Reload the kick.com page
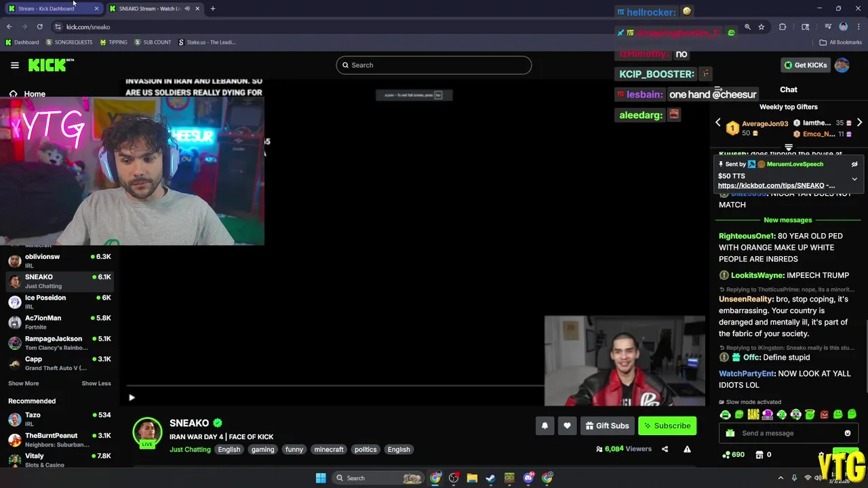Image resolution: width=868 pixels, height=488 pixels. [x=40, y=26]
